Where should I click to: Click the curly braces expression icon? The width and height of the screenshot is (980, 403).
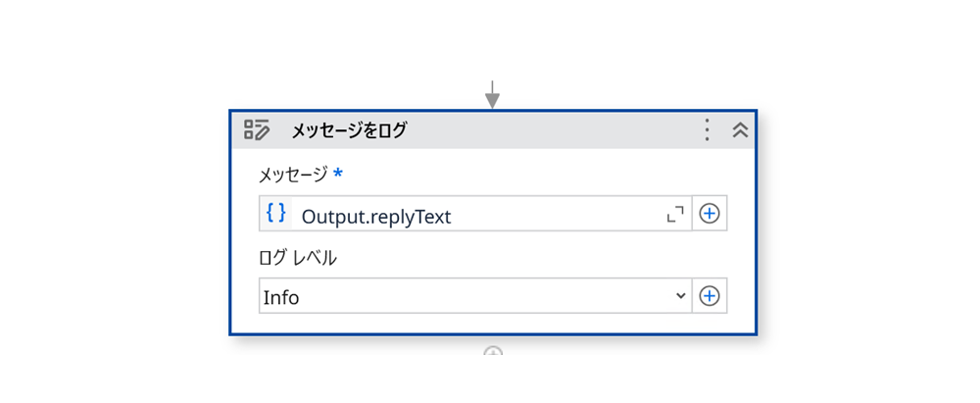[276, 214]
